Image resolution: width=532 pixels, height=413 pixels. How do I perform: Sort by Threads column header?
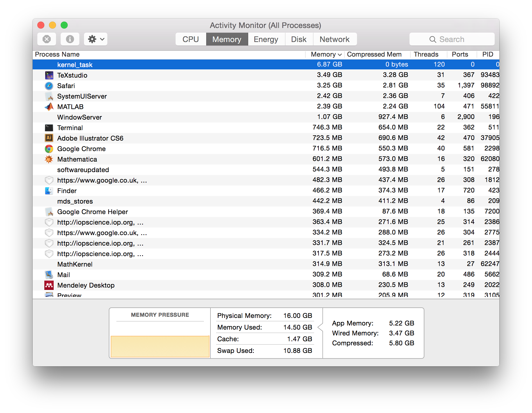(428, 55)
